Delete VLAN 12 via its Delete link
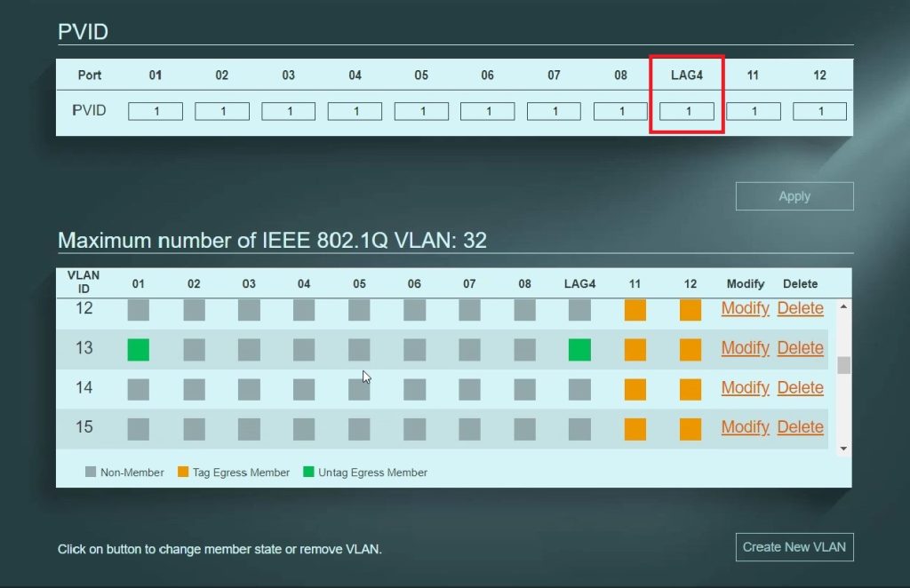910x588 pixels. 801,308
